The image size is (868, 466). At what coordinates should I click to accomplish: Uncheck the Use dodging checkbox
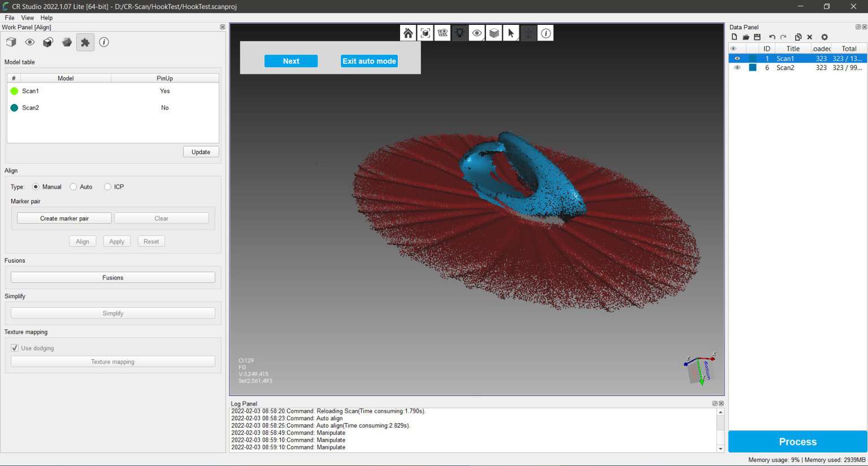pos(15,348)
